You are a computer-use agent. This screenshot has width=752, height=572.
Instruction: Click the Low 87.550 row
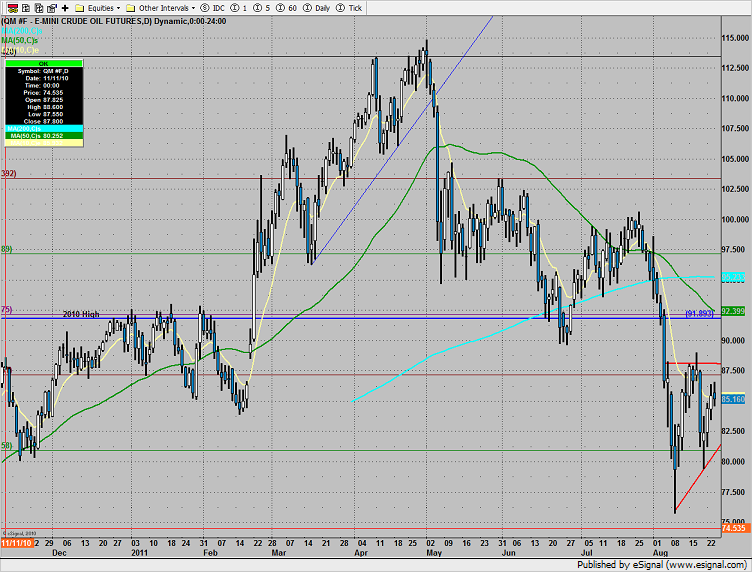point(44,114)
